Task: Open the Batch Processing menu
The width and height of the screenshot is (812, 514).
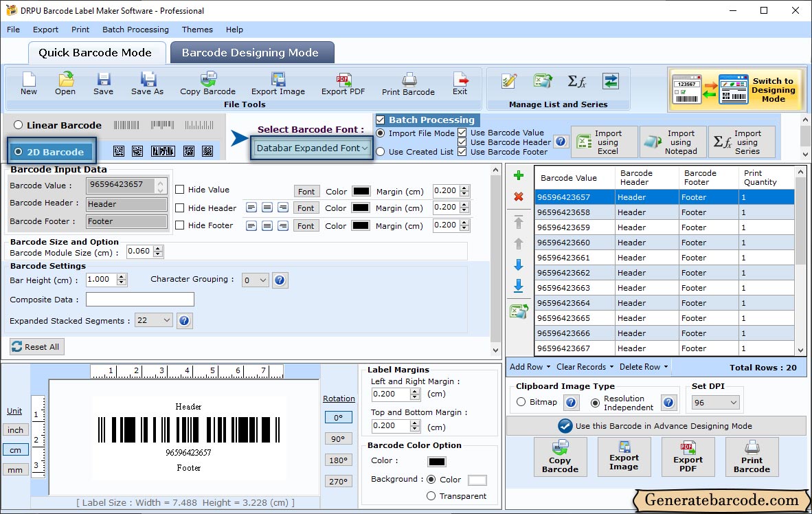Action: pos(136,30)
